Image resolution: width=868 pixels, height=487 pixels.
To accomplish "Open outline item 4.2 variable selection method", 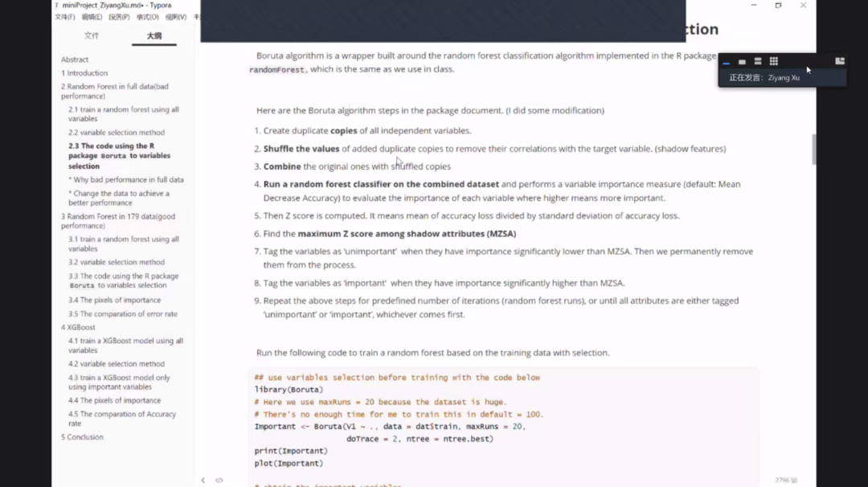I will coord(117,363).
